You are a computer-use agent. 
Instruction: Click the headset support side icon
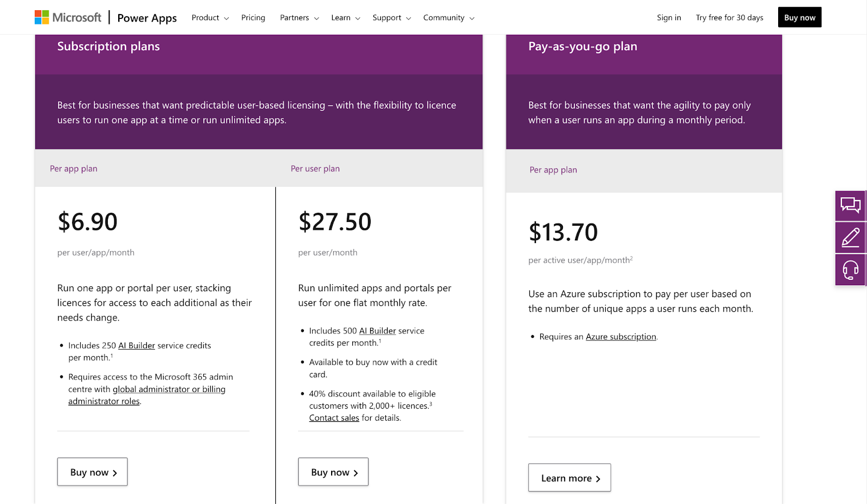pos(850,269)
